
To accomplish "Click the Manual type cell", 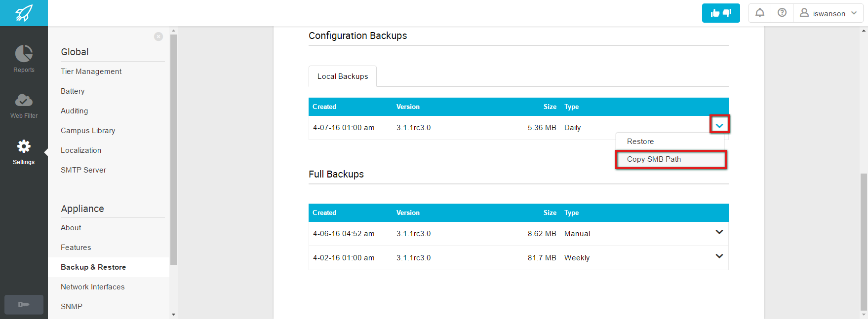I will (577, 234).
